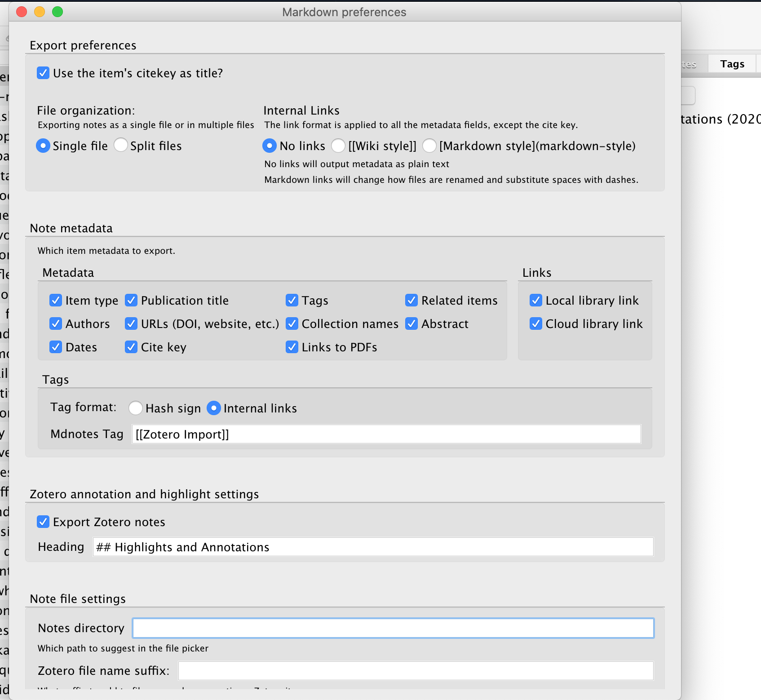
Task: Uncheck the "Related items" option
Action: pos(411,300)
